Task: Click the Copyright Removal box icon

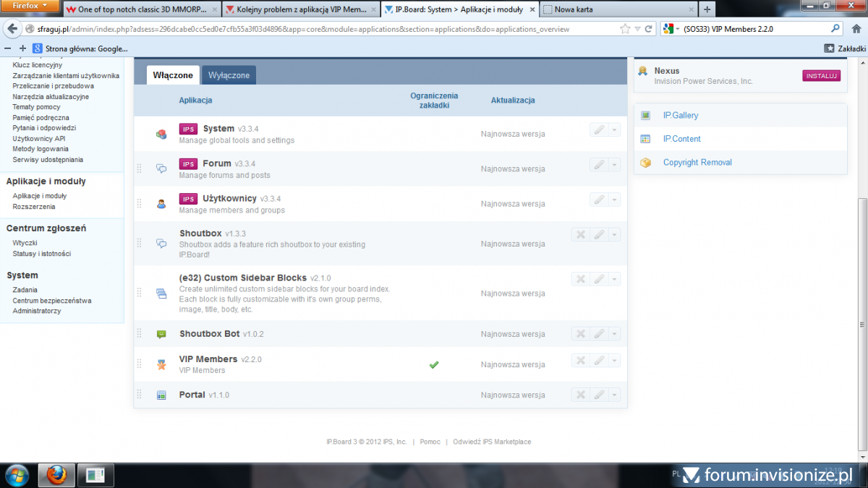Action: 646,162
